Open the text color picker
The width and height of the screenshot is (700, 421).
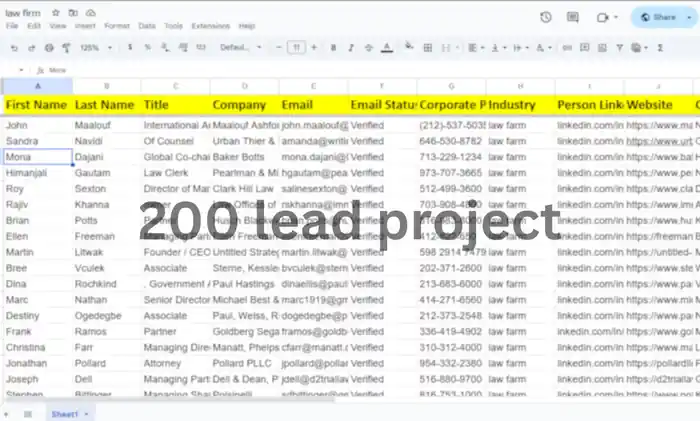[x=387, y=48]
